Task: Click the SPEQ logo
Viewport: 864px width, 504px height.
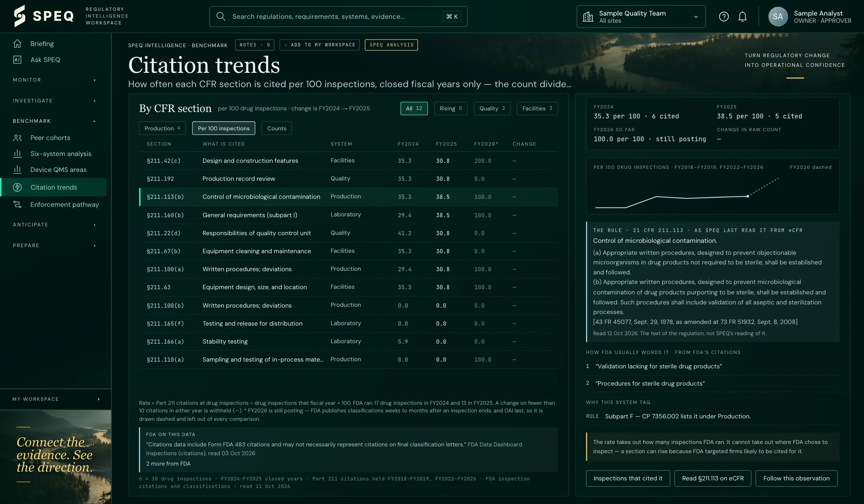Action: (44, 16)
